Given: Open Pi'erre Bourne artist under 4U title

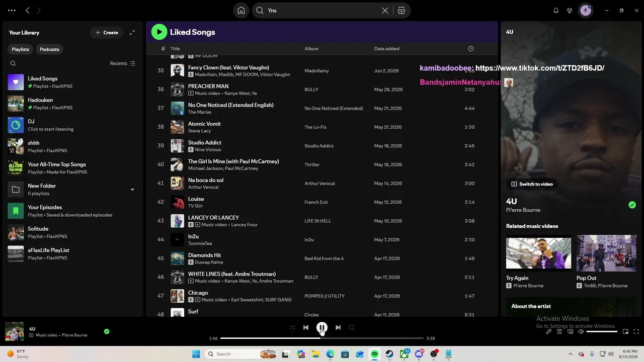Looking at the screenshot, I should tap(523, 210).
